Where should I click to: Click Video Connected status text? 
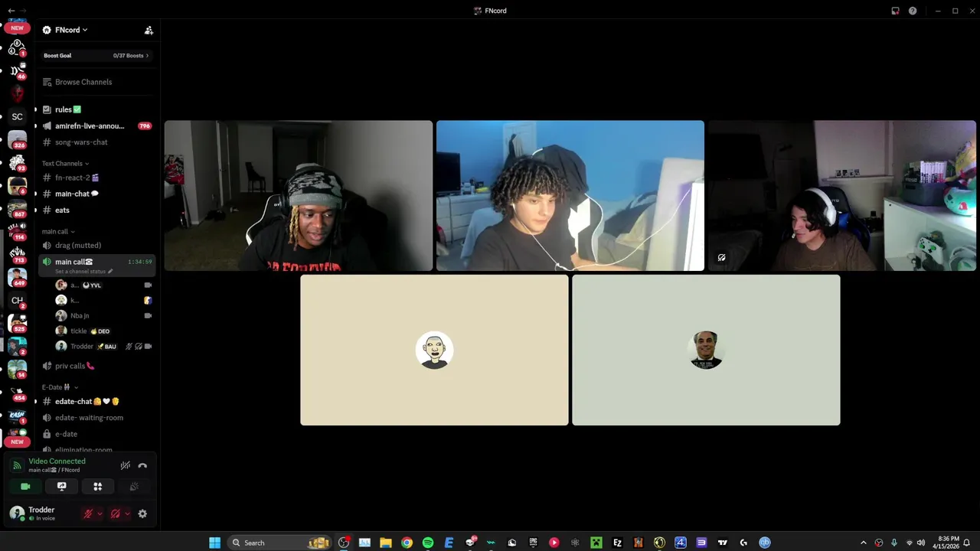pyautogui.click(x=57, y=461)
